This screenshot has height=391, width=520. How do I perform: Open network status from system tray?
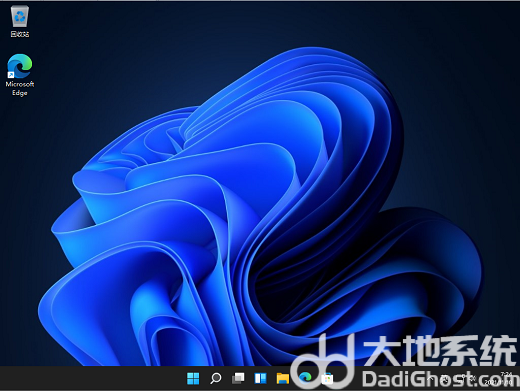pyautogui.click(x=462, y=379)
